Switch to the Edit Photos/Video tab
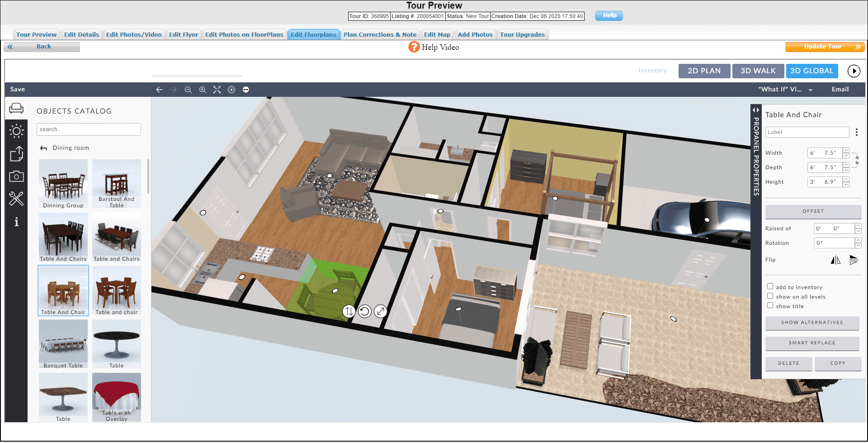Screen dimensions: 868x443 tap(134, 35)
